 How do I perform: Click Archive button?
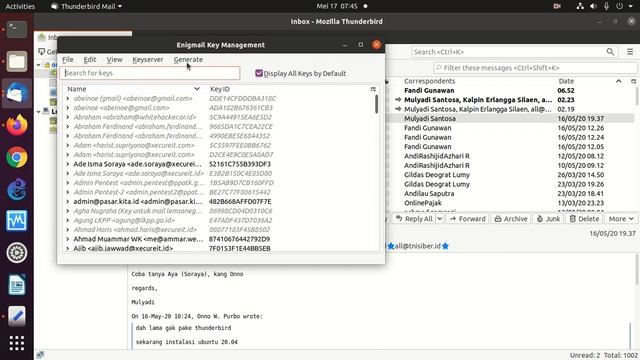pos(511,219)
